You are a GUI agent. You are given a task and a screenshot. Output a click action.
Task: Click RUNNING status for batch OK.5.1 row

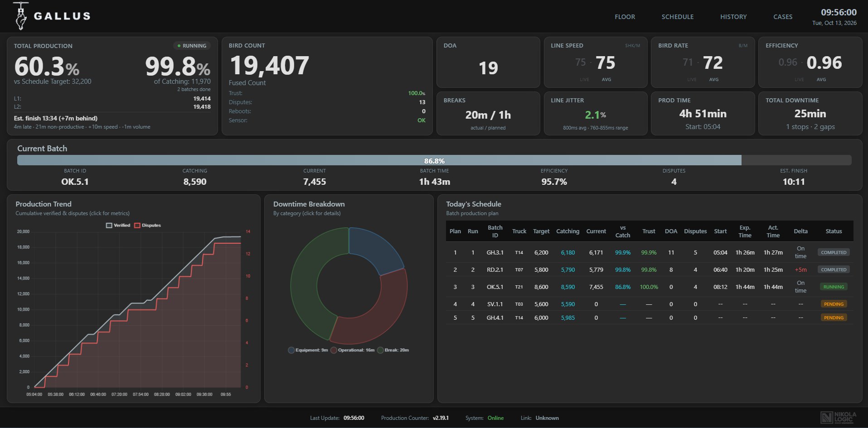pyautogui.click(x=834, y=287)
